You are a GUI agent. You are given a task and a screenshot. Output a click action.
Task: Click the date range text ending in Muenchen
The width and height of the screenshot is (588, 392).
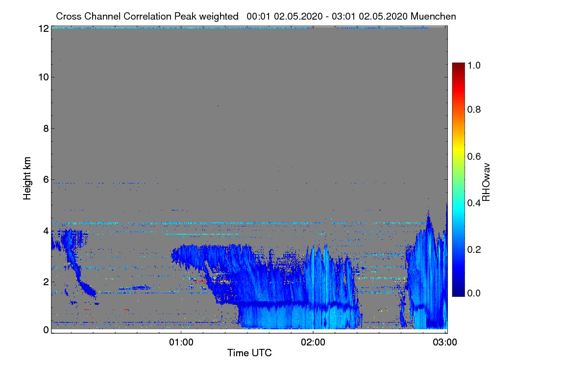(x=351, y=16)
